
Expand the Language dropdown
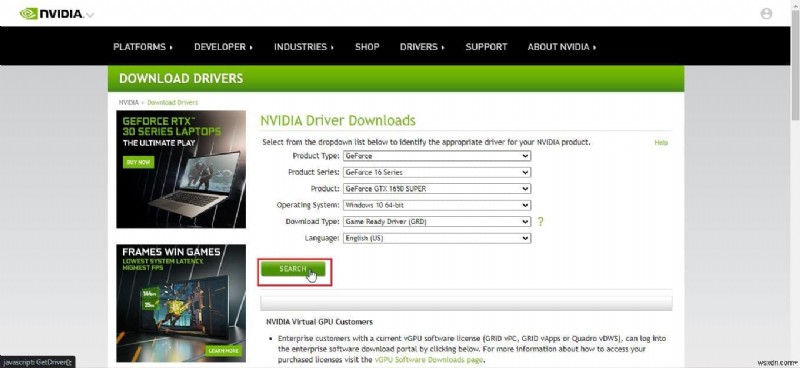pyautogui.click(x=437, y=238)
